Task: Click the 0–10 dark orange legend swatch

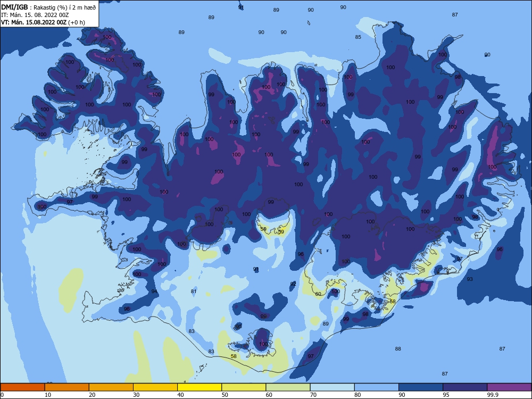Action: click(22, 387)
